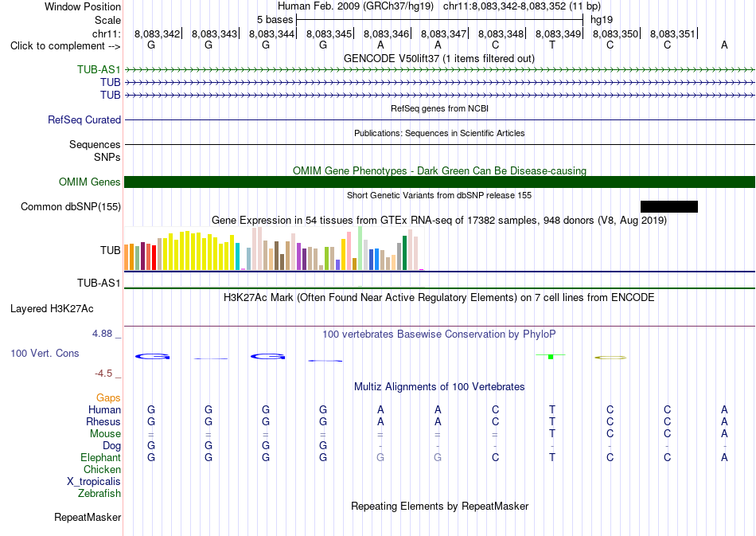Click the 'Click to complement -->' label
Viewport: 756px width, 536px height.
tap(65, 46)
